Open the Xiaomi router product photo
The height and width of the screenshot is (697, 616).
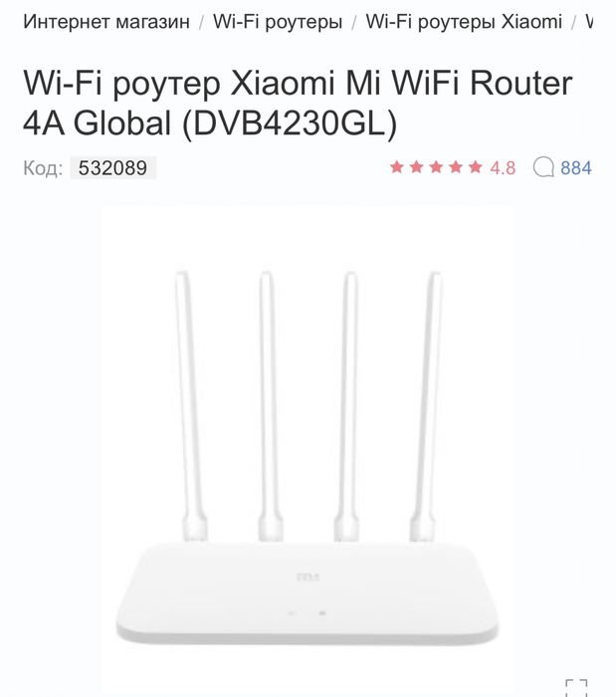(x=307, y=449)
